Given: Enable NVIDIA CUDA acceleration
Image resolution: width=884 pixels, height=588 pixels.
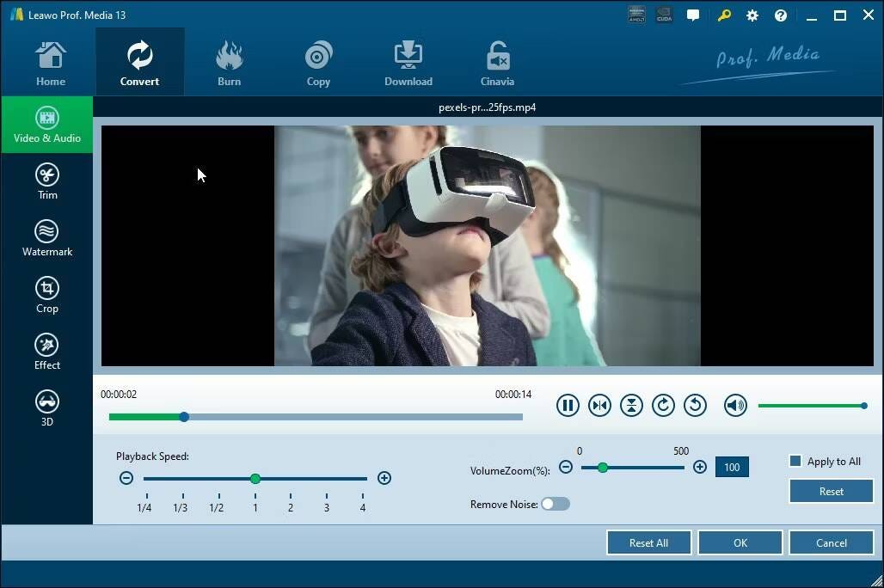Looking at the screenshot, I should (x=663, y=15).
